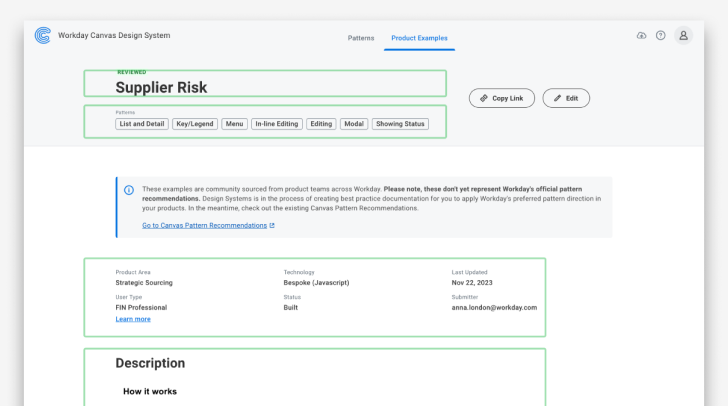
Task: Follow Go to Canvas Pattern Recommendations link
Action: (x=204, y=225)
